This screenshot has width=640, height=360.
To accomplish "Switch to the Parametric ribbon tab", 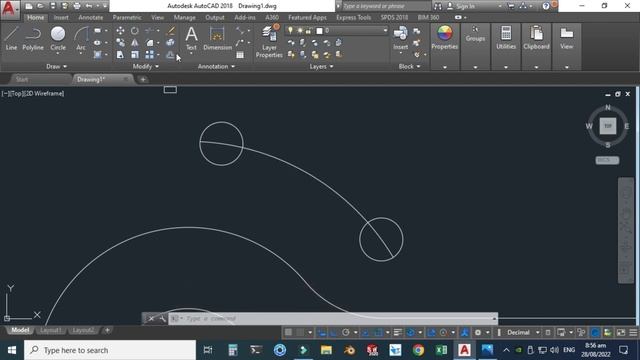I will pyautogui.click(x=127, y=18).
